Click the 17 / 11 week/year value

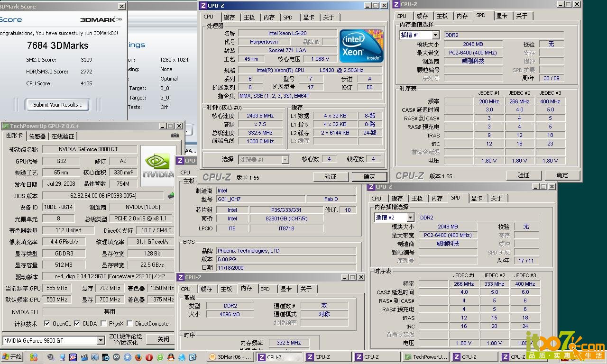[x=526, y=261]
